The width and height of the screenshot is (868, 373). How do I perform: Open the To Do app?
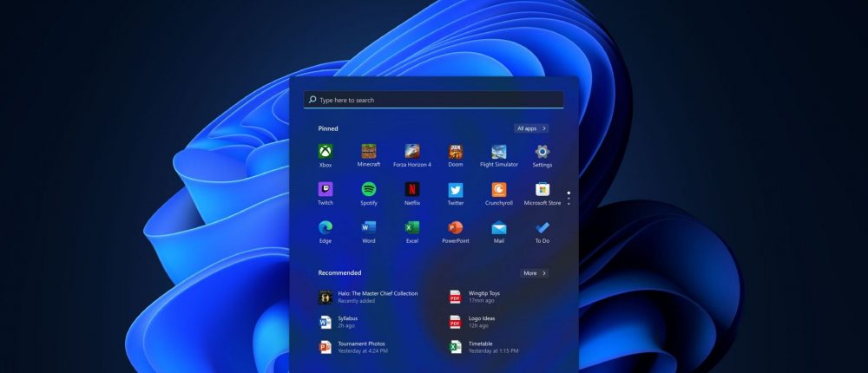(542, 229)
